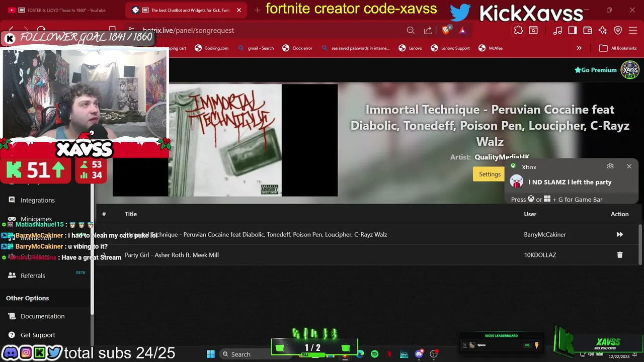Screen dimensions: 644x362
Task: Open OBS Studio from the taskbar
Action: (x=434, y=354)
